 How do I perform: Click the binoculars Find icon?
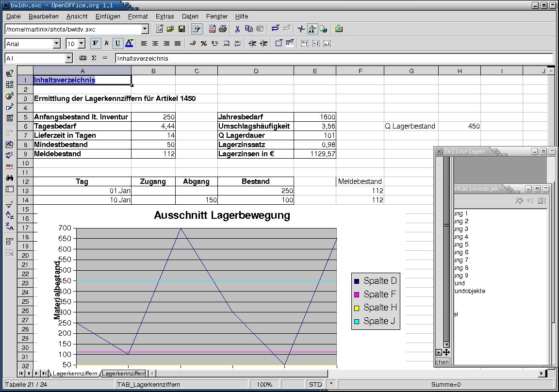point(10,178)
